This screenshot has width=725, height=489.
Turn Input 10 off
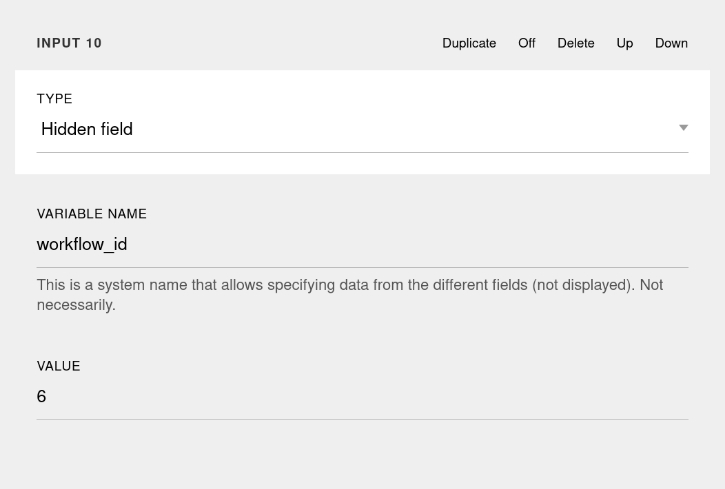pos(527,43)
